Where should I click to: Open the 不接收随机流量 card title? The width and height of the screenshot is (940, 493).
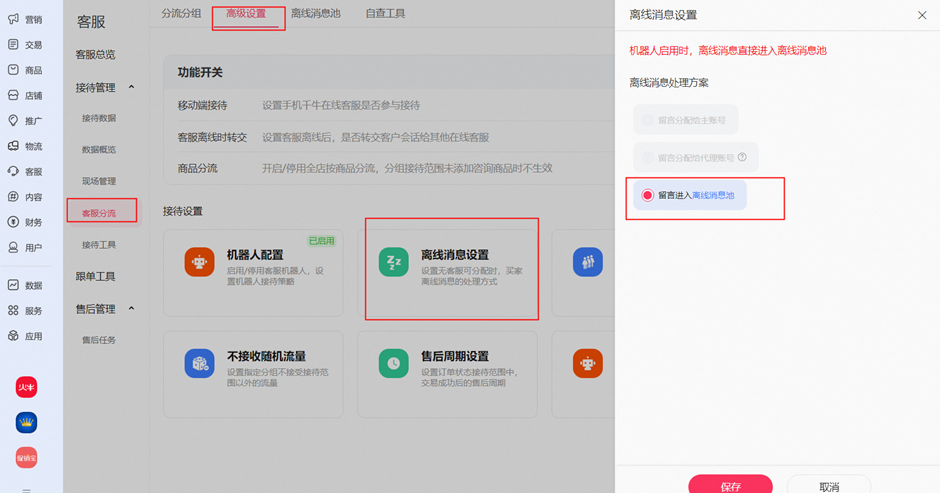click(266, 356)
